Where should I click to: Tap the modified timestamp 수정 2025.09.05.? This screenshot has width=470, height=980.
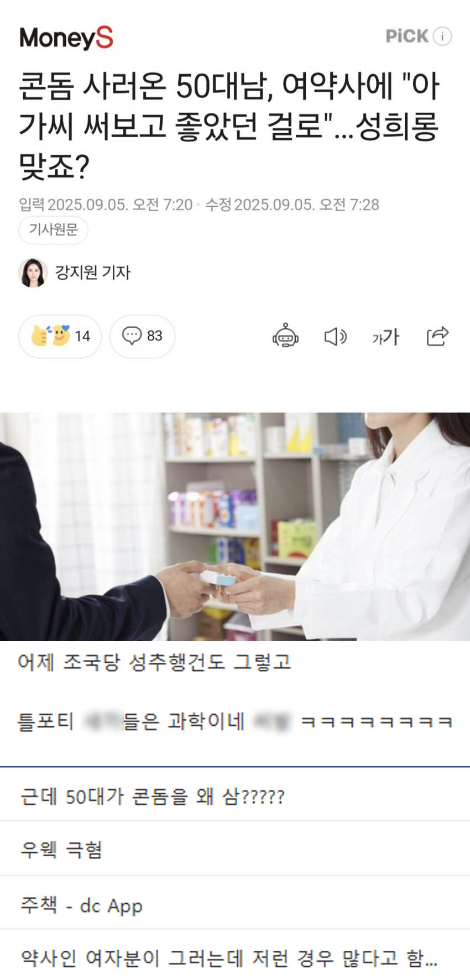[292, 205]
